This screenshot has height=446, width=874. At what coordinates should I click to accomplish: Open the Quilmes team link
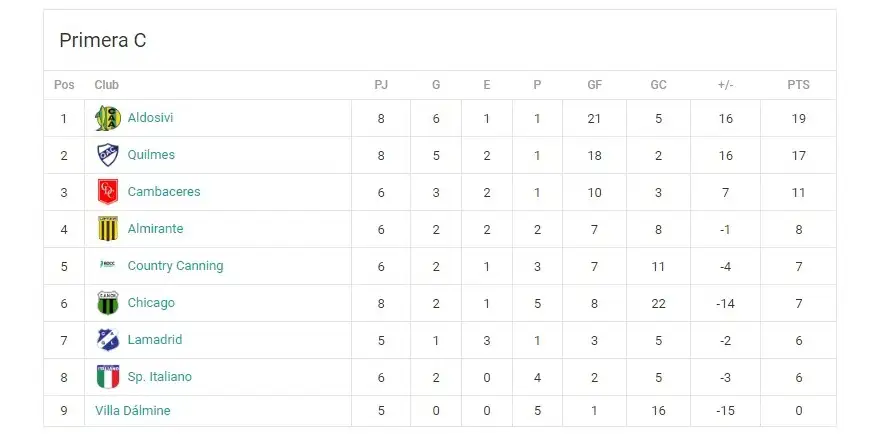151,154
